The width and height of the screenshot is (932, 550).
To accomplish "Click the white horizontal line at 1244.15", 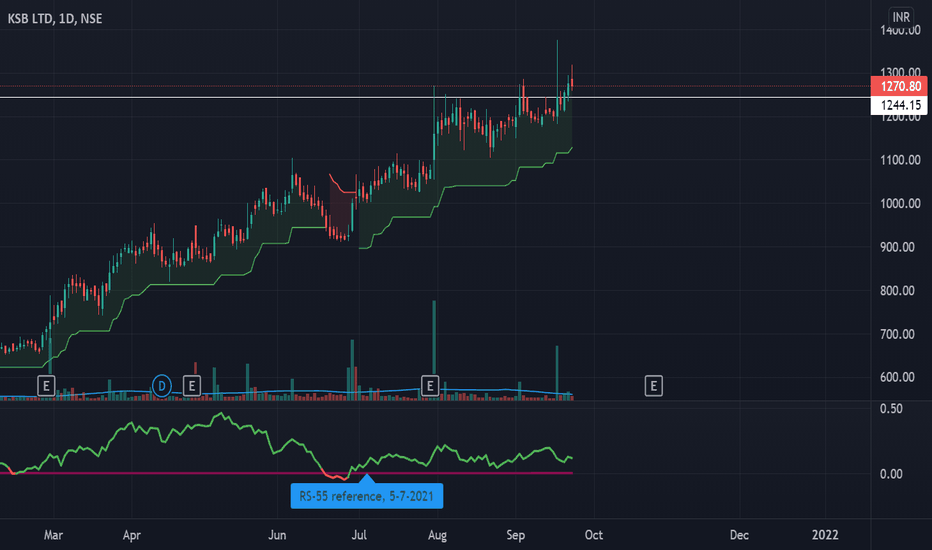I will [x=435, y=98].
